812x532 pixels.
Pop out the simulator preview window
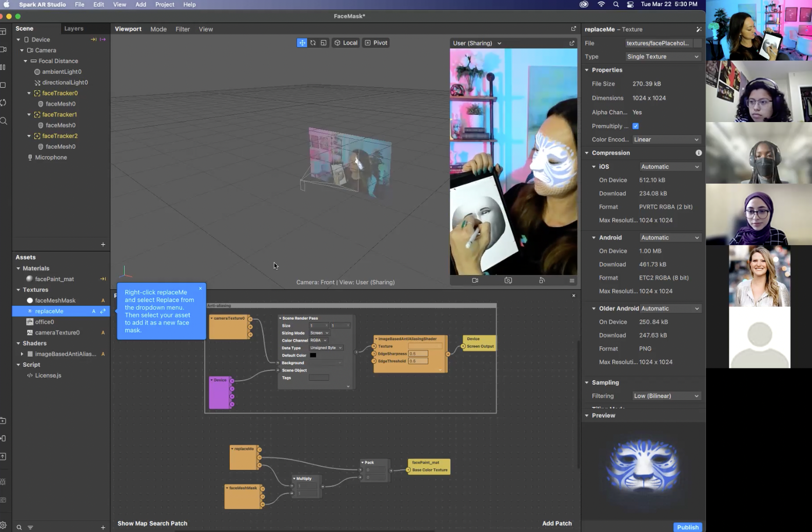click(x=572, y=43)
